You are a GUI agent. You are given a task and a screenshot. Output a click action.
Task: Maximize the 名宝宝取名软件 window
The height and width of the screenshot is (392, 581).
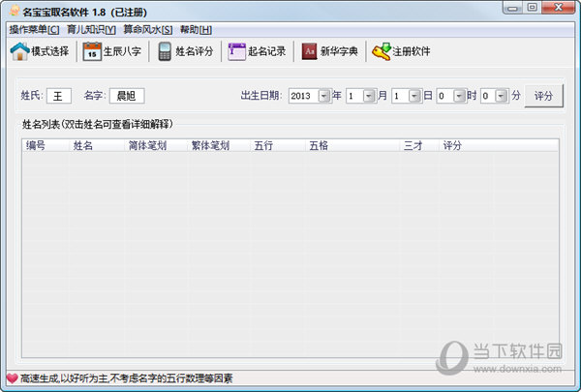pos(532,8)
